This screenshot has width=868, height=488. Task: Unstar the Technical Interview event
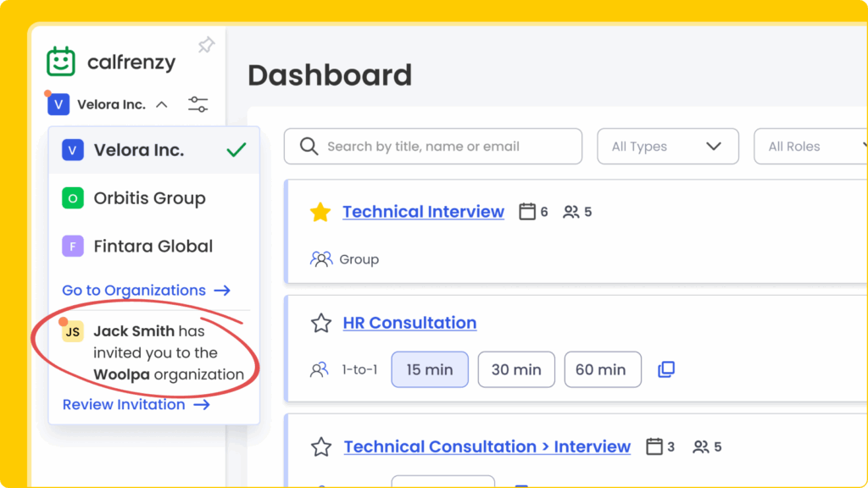(x=320, y=212)
